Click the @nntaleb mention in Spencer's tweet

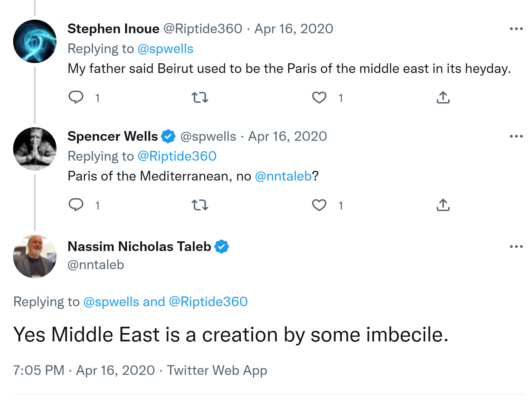[283, 176]
